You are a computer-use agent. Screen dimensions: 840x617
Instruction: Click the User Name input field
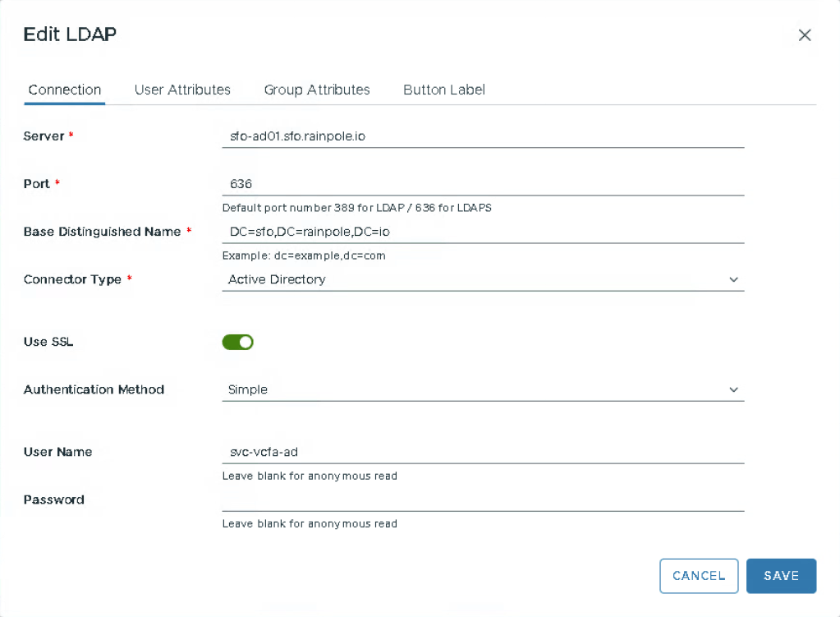tap(483, 452)
